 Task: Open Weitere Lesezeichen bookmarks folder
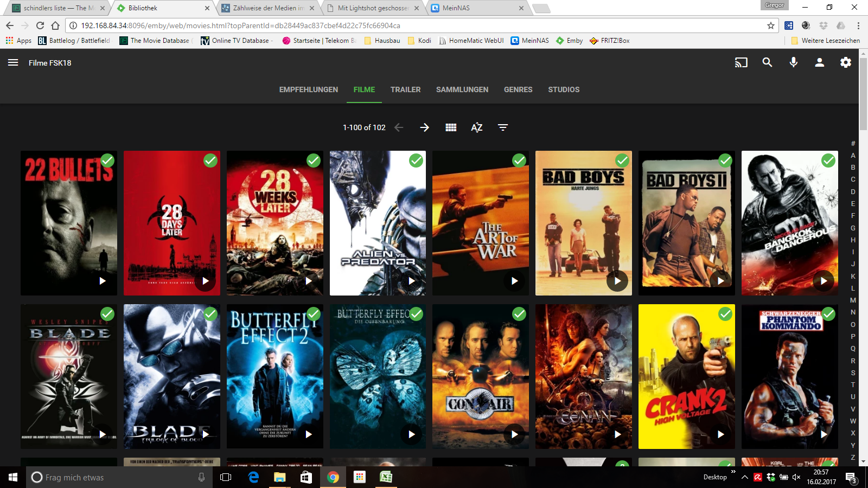825,41
